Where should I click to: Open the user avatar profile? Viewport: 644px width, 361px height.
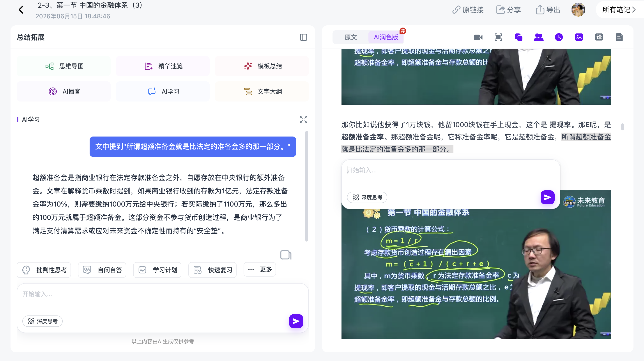[x=578, y=10]
